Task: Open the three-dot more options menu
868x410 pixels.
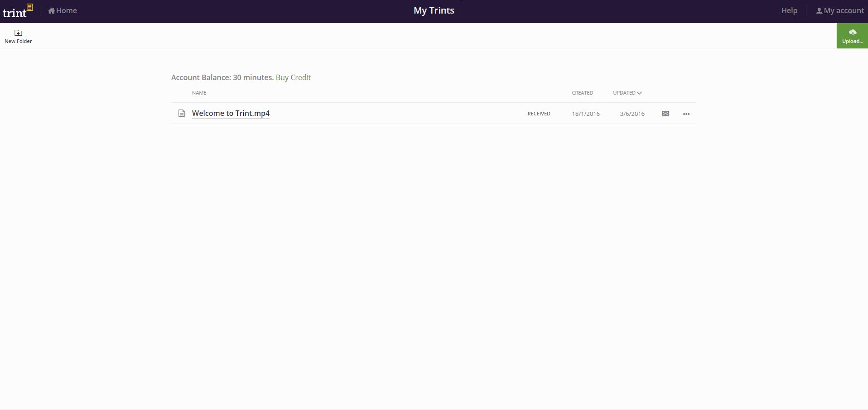Action: (x=686, y=114)
